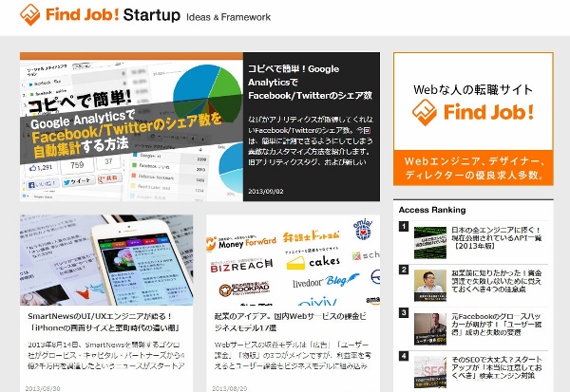The width and height of the screenshot is (570, 392).
Task: Click rank 1 badge in Access Ranking
Action: 404,226
